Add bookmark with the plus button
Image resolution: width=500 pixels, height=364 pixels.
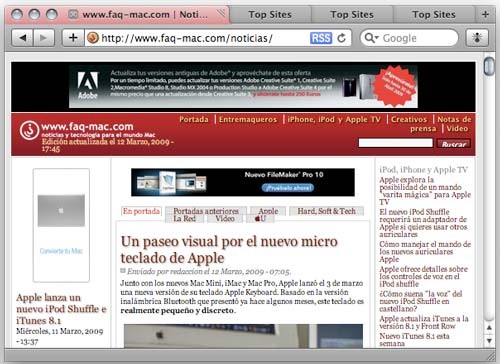[x=73, y=38]
